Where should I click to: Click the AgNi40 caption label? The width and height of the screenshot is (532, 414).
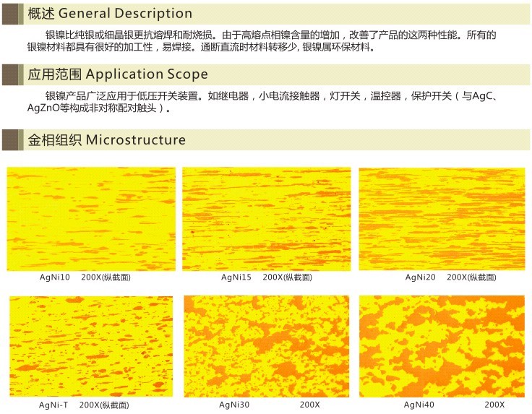click(x=419, y=405)
